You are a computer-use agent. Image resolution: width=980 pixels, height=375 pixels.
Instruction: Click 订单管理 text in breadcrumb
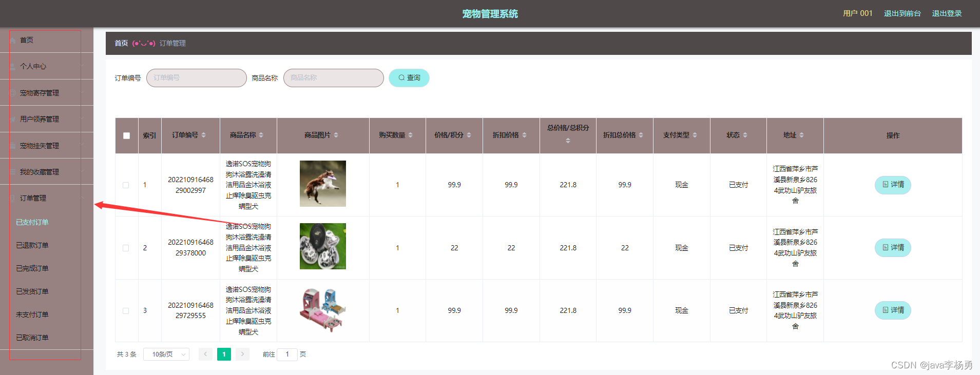coord(172,43)
